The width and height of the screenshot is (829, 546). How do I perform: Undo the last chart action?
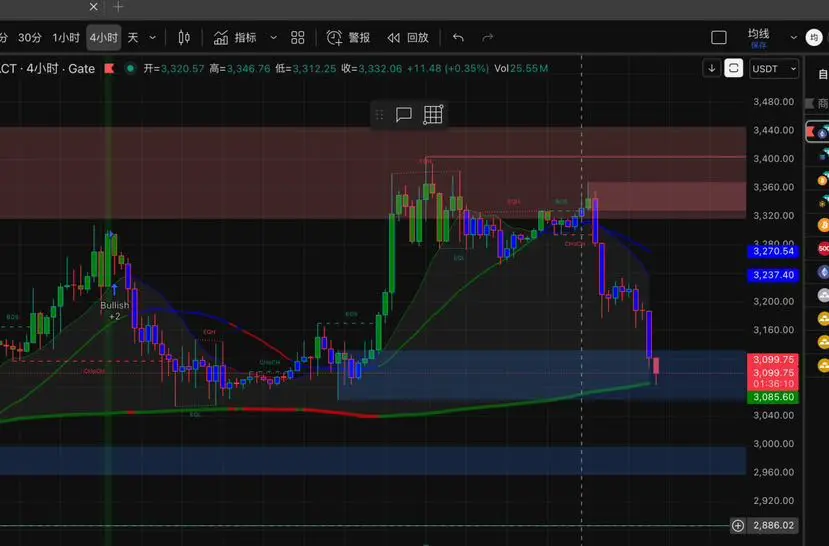pos(458,38)
